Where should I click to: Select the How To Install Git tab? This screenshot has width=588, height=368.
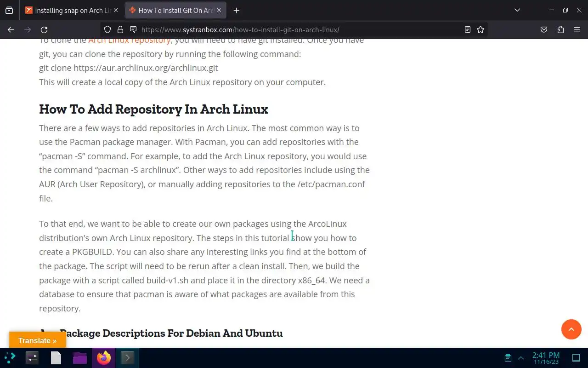176,10
